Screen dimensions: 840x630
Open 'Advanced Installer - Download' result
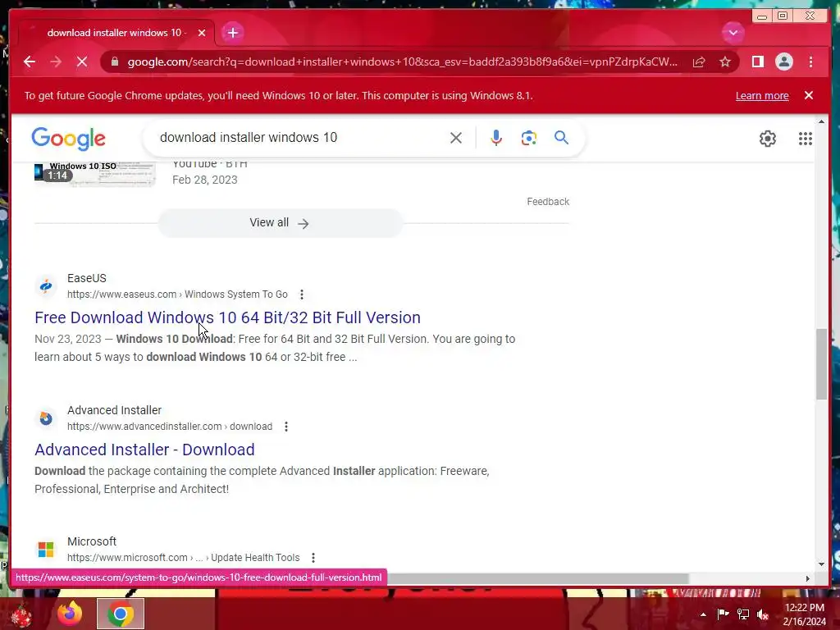tap(144, 450)
